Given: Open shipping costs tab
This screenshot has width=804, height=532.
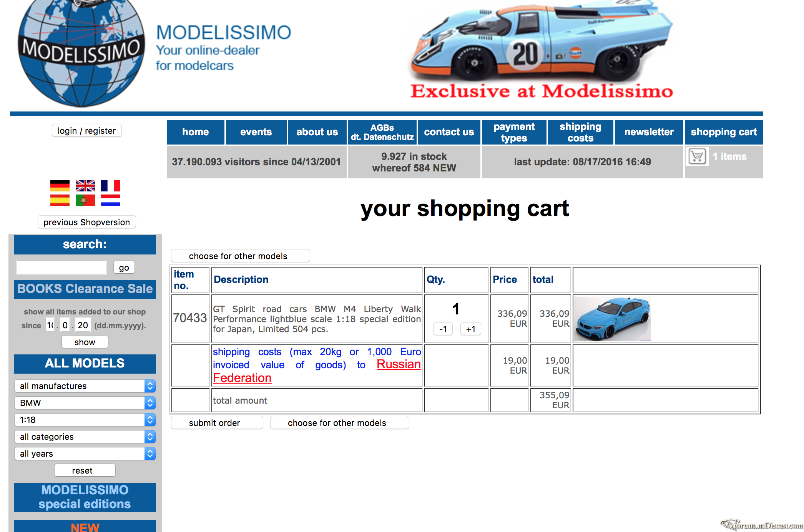Looking at the screenshot, I should [x=580, y=132].
